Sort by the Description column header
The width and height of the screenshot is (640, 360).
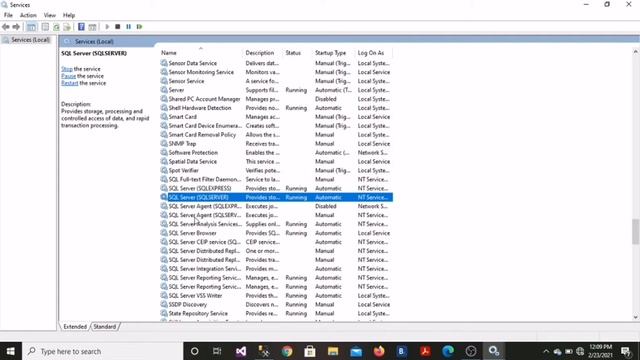[x=262, y=53]
